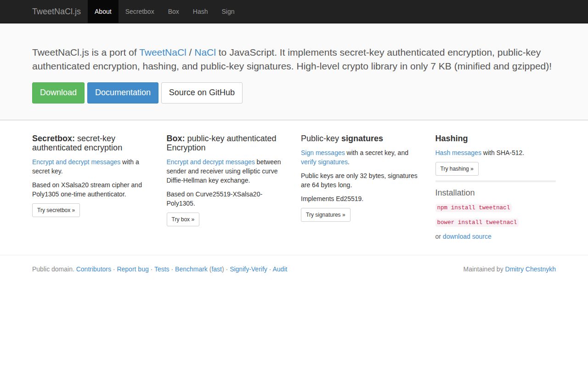Click the Try secretbox button

click(x=56, y=210)
